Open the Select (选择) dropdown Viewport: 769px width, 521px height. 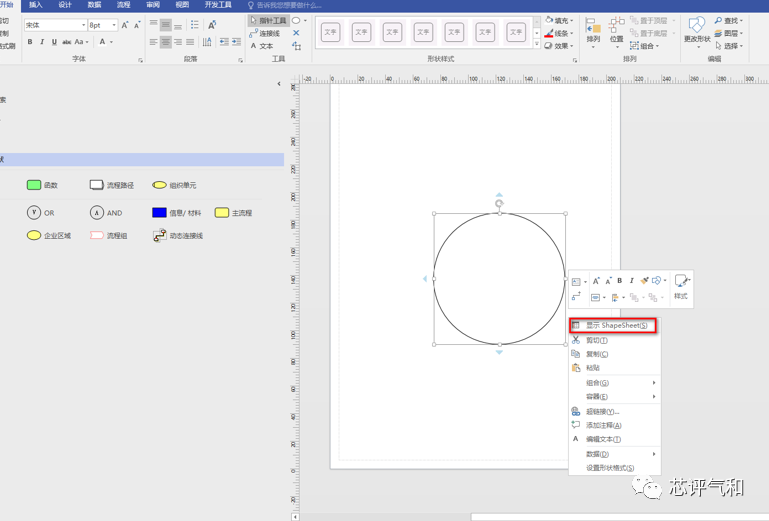(x=729, y=46)
